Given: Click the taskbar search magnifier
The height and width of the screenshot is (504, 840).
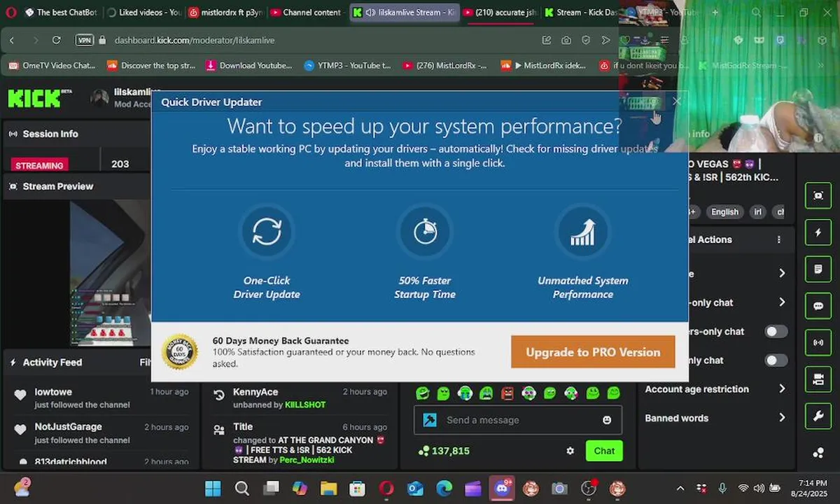Looking at the screenshot, I should (241, 488).
